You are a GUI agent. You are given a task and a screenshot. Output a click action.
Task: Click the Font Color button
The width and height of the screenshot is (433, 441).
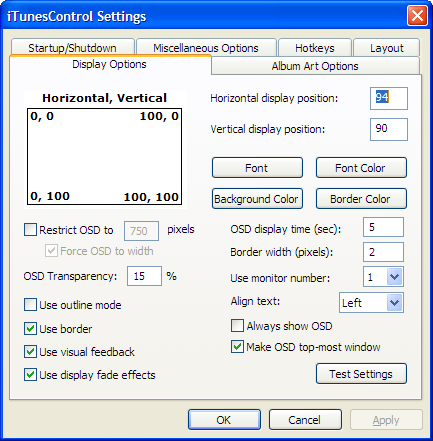361,168
